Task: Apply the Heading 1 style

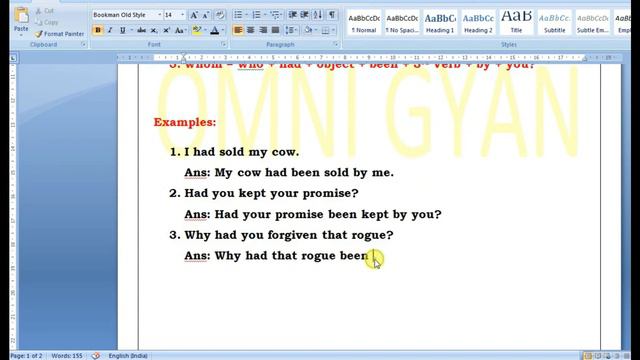Action: pos(440,23)
